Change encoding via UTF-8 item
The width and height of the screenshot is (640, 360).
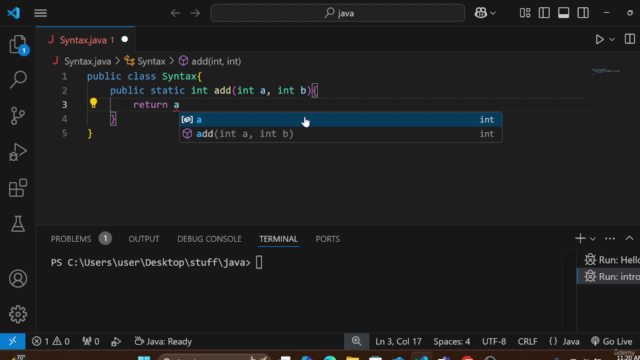(494, 341)
